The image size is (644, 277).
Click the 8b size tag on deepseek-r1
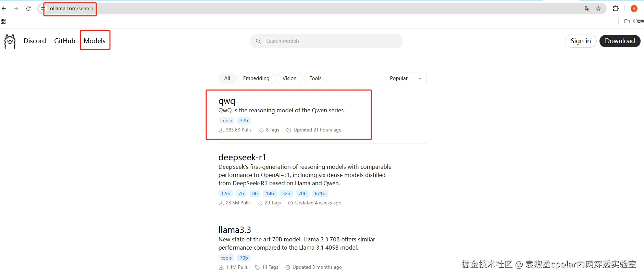(255, 193)
